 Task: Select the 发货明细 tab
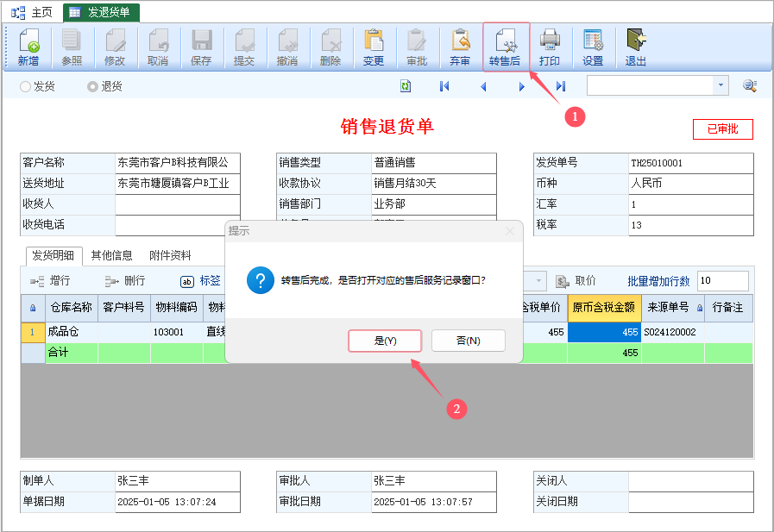53,255
